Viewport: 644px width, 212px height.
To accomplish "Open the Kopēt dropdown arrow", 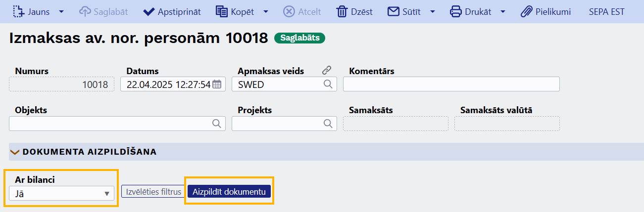I will [x=266, y=11].
